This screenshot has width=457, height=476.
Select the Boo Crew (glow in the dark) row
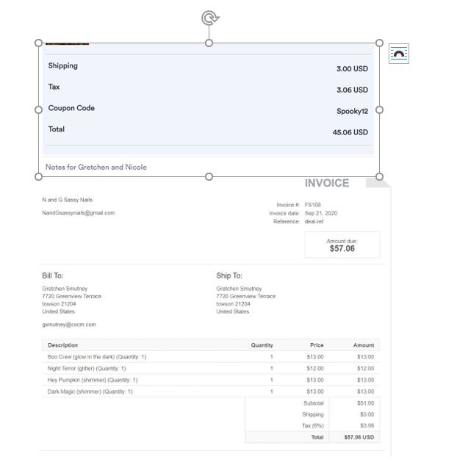pyautogui.click(x=97, y=356)
